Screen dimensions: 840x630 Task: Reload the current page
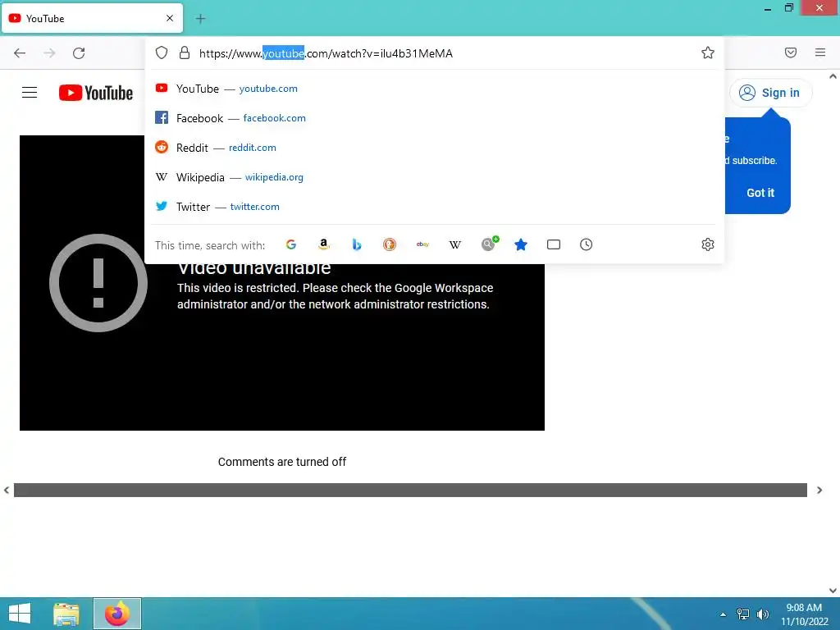(79, 53)
